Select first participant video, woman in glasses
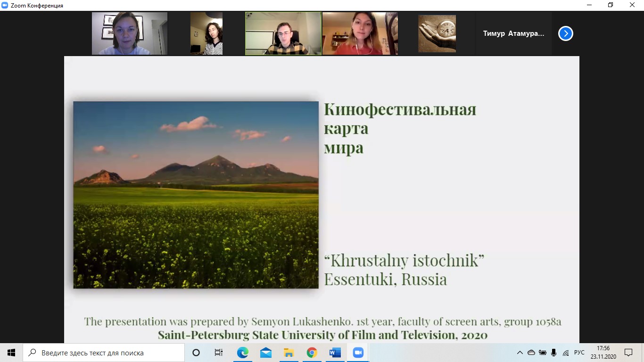644x362 pixels. [130, 33]
